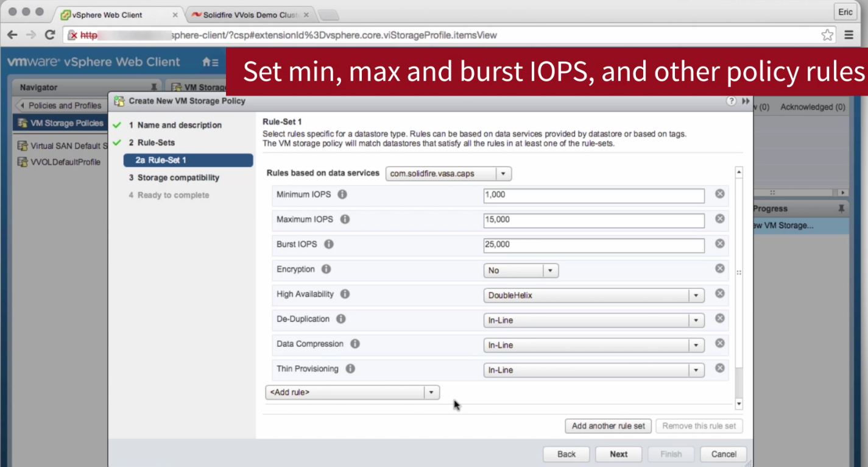Switch to Solidfire VVols Demo Cluster tab
Image resolution: width=868 pixels, height=467 pixels.
tap(250, 15)
